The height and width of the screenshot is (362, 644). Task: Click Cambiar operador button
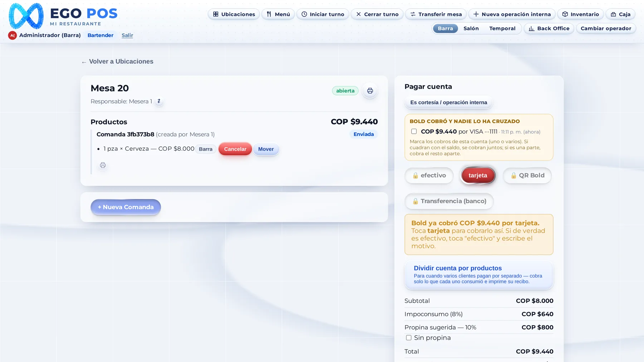(606, 29)
